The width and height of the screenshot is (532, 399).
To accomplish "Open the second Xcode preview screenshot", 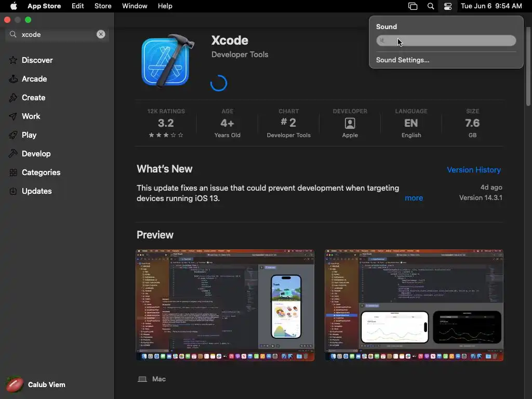I will [x=414, y=305].
